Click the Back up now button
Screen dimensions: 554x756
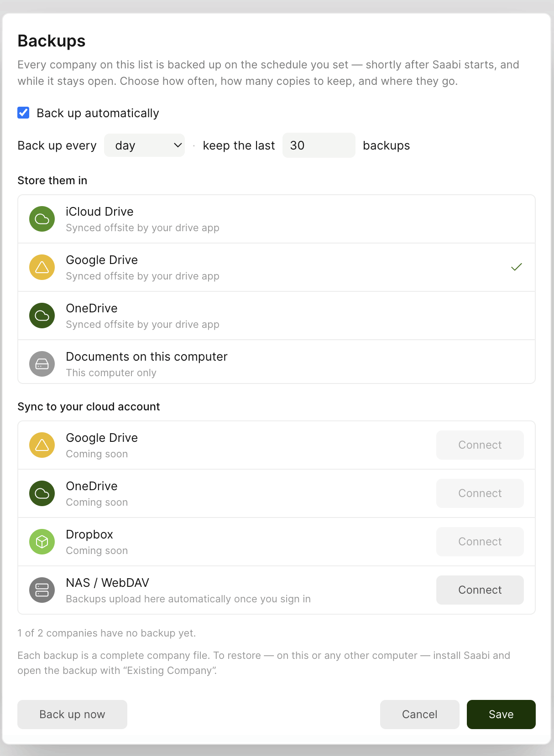point(72,715)
